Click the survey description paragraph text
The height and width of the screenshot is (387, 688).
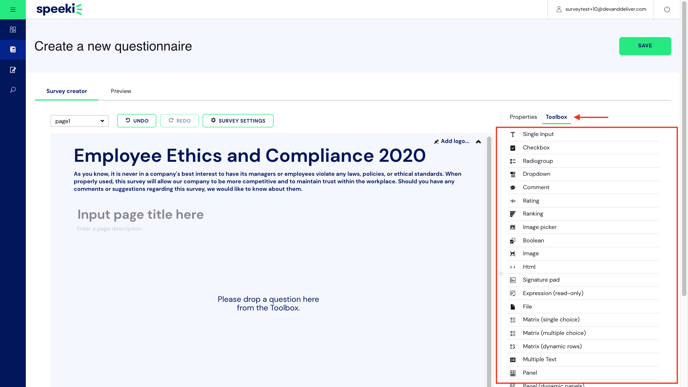tap(267, 182)
